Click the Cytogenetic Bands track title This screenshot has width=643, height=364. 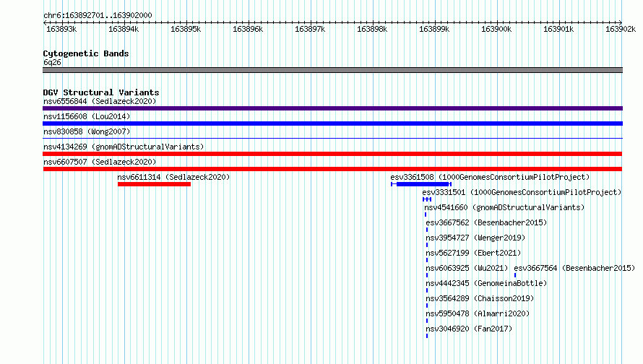click(x=86, y=53)
